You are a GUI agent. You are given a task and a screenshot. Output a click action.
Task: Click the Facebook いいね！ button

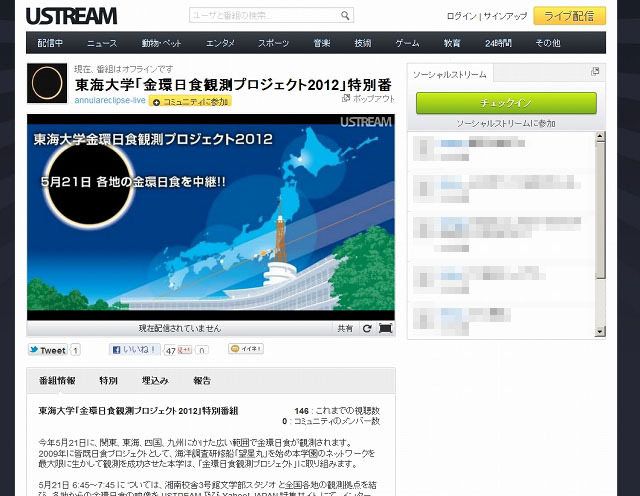[134, 349]
